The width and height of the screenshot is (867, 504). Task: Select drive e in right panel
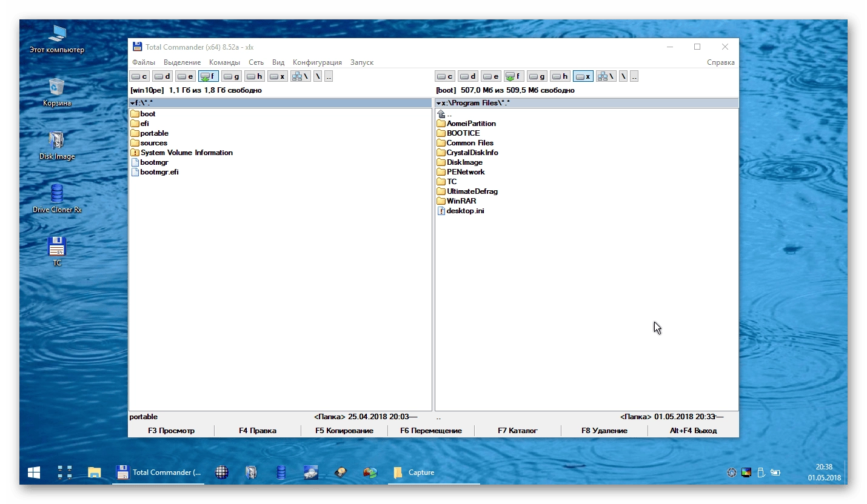point(491,76)
